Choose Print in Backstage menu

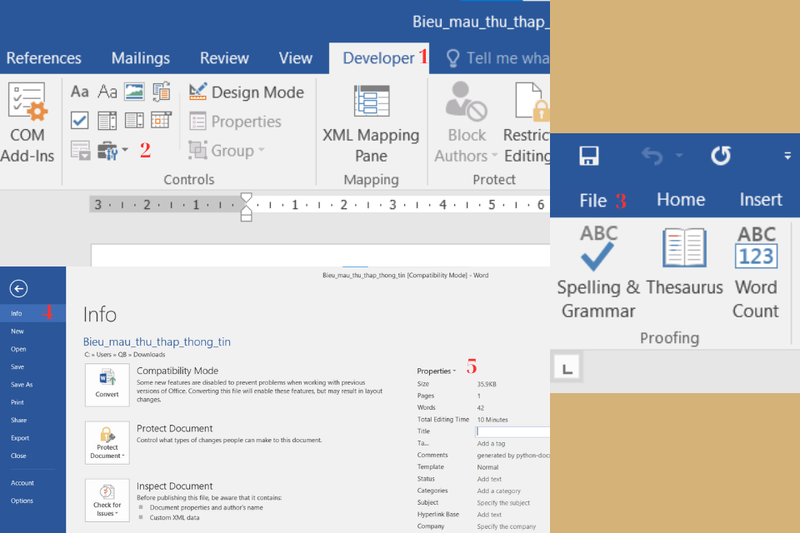pyautogui.click(x=33, y=402)
